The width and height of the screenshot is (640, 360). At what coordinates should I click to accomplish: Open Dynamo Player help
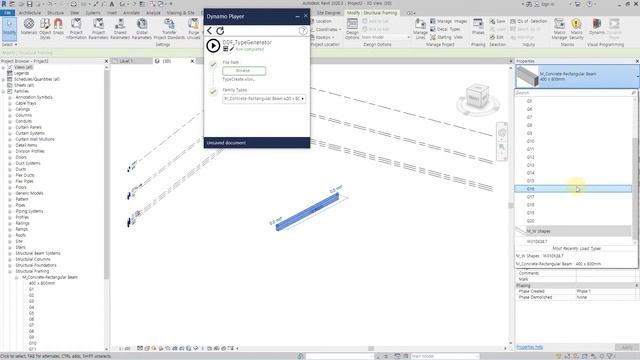(302, 31)
